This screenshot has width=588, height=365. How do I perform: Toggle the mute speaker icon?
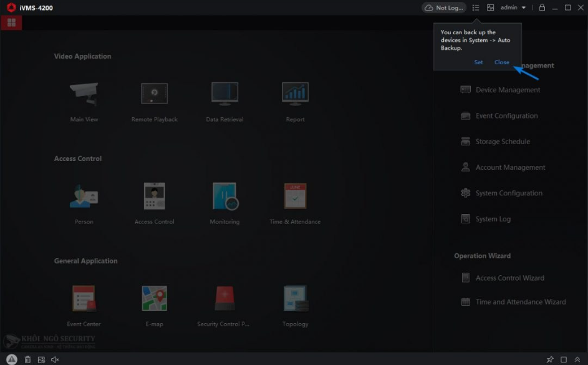tap(55, 359)
